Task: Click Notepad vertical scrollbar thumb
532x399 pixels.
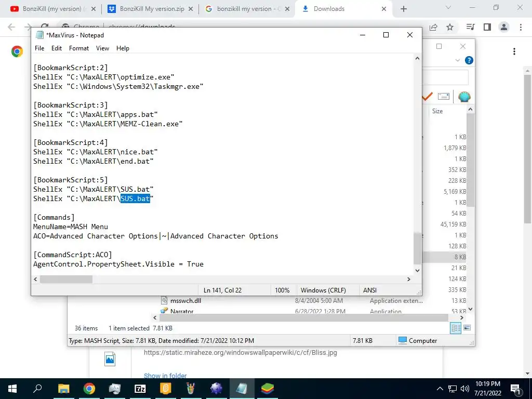Action: point(417,248)
